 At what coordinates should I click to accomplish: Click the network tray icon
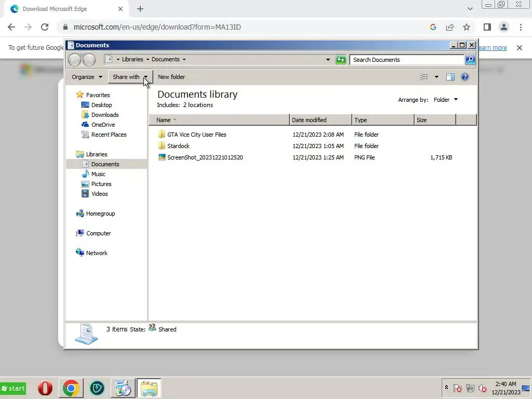point(470,388)
